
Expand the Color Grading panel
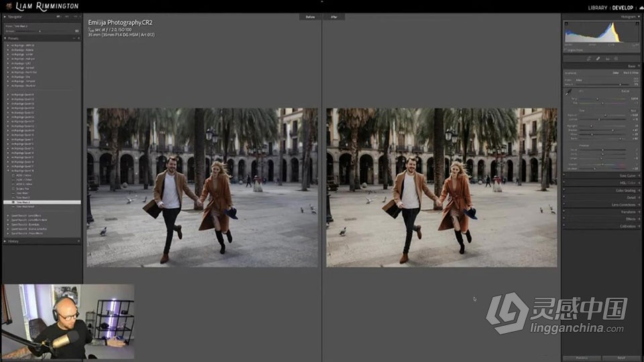point(625,190)
